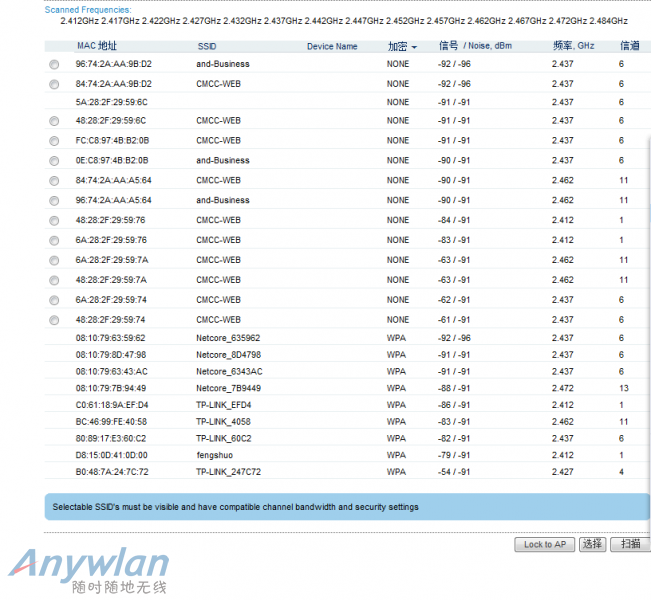Click the Lock to AP button
The image size is (651, 600).
pyautogui.click(x=544, y=544)
